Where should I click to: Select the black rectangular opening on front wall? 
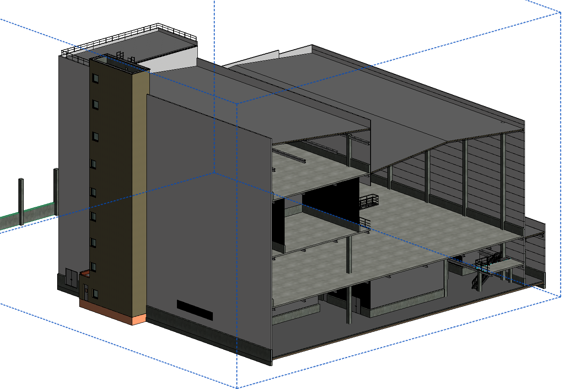195,310
